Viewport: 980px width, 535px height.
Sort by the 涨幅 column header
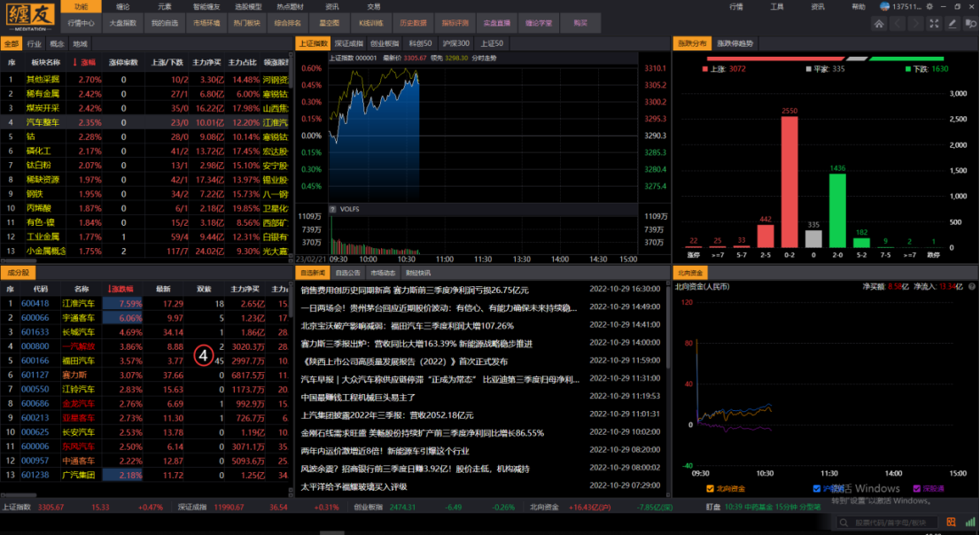click(x=87, y=63)
